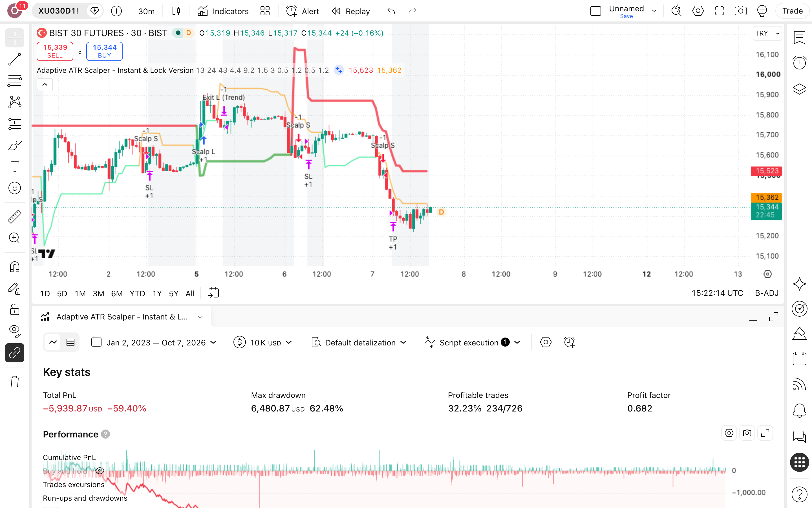
Task: Click the XU030D1! symbol search field
Action: click(59, 11)
